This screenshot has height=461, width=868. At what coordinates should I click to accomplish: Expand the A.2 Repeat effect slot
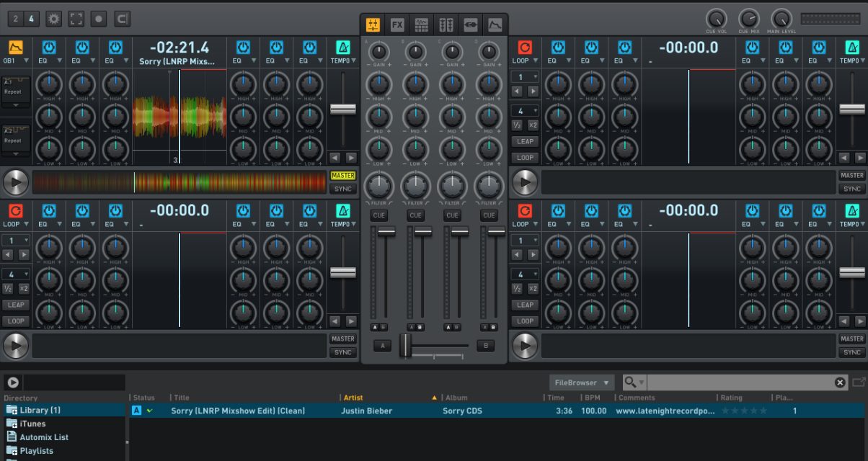coord(16,153)
